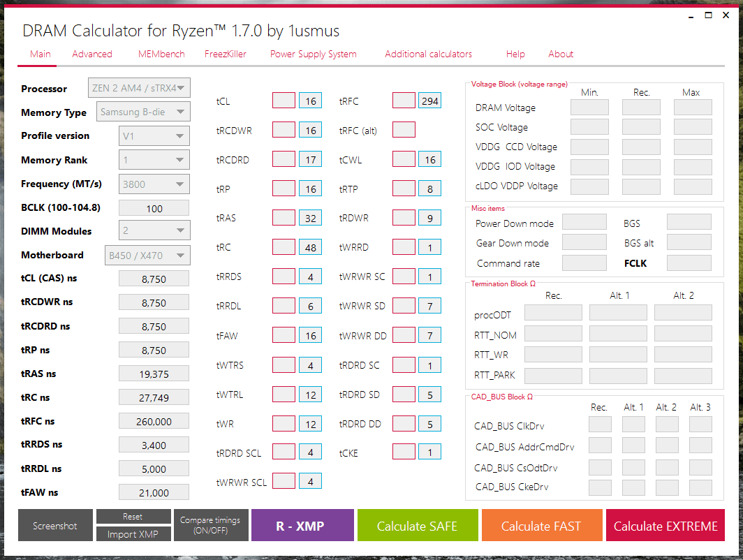This screenshot has height=560, width=743.
Task: Click cLDO VDDP Voltage Max field
Action: (693, 186)
